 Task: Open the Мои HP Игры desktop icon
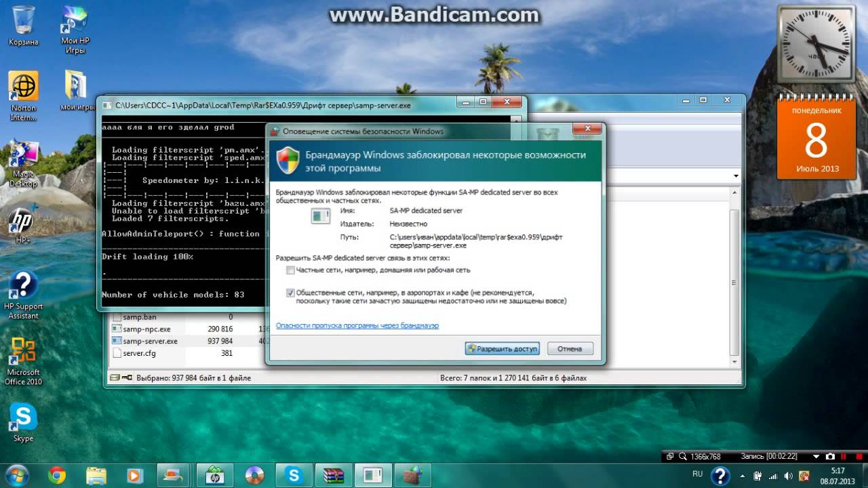click(75, 30)
